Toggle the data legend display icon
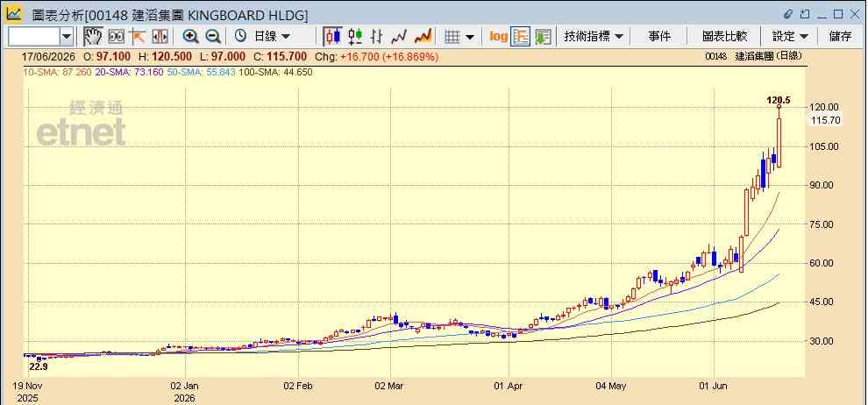This screenshot has height=405, width=868. pos(520,37)
